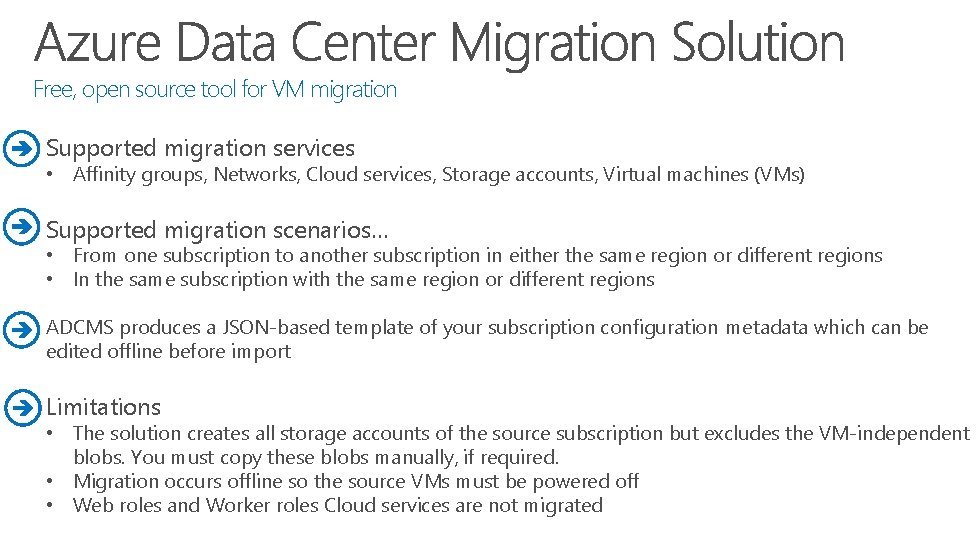Select the 'In the same subscription' bullet text
The width and height of the screenshot is (979, 551).
click(363, 280)
